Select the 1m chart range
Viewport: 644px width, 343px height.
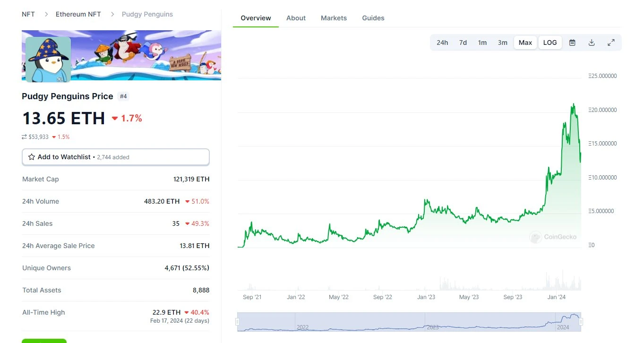482,43
